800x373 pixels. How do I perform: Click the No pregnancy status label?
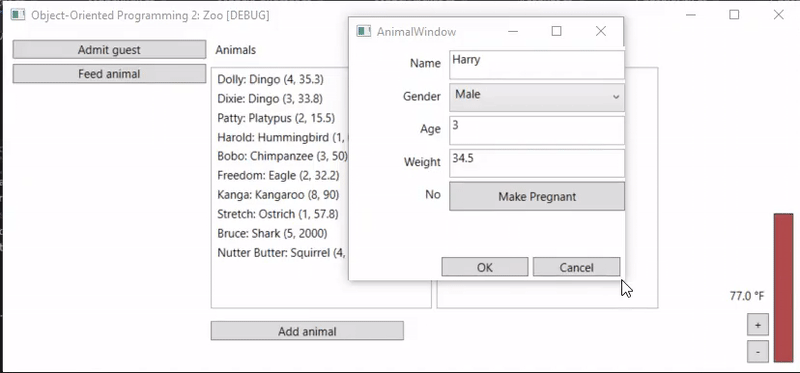tap(433, 194)
